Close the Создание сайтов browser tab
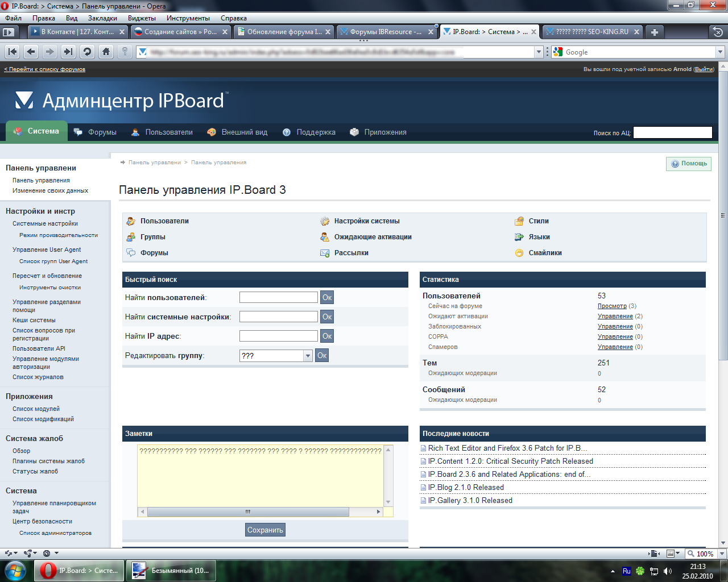Viewport: 728px width, 582px height. coord(225,32)
